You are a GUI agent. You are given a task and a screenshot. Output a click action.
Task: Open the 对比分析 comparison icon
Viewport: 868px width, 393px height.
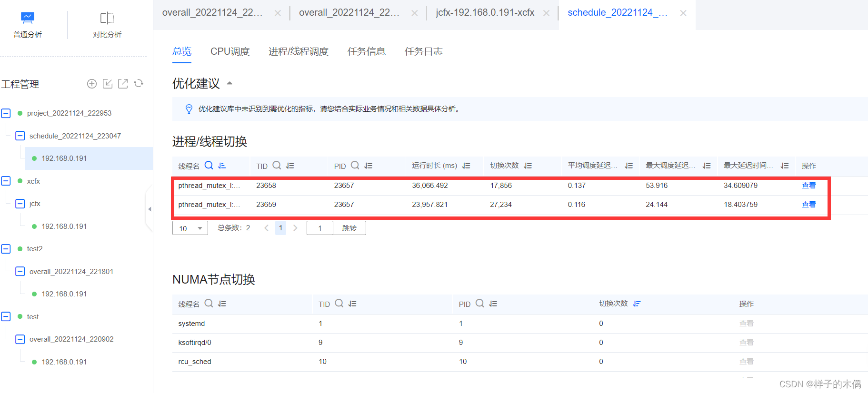point(107,18)
